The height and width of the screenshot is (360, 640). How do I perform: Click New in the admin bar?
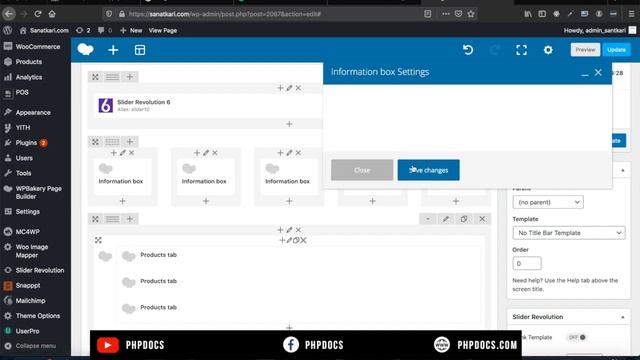click(x=131, y=30)
